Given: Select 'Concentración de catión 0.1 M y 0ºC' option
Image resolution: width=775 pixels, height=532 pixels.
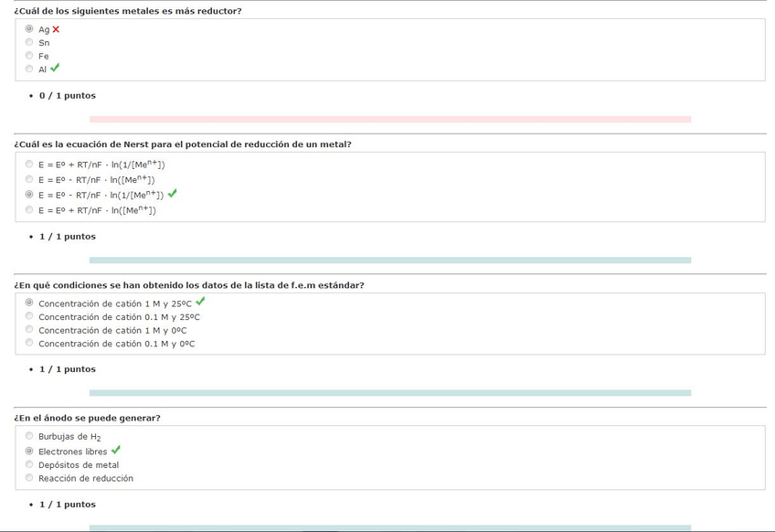Looking at the screenshot, I should [29, 343].
